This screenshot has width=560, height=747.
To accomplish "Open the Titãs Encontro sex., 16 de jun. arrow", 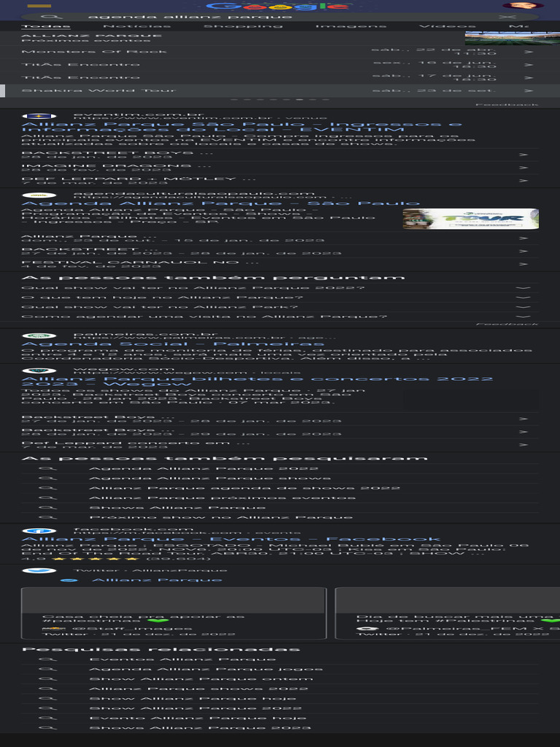I will (x=528, y=64).
